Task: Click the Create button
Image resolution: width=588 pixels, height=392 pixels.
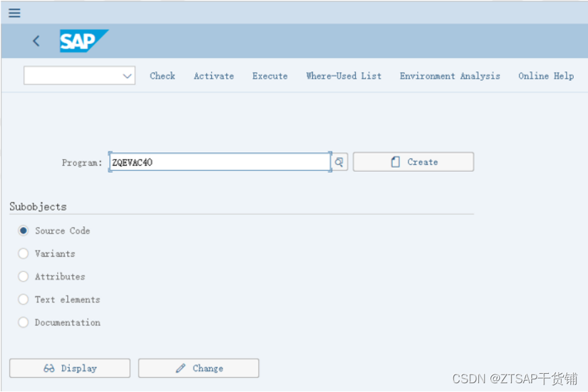Action: tap(413, 162)
